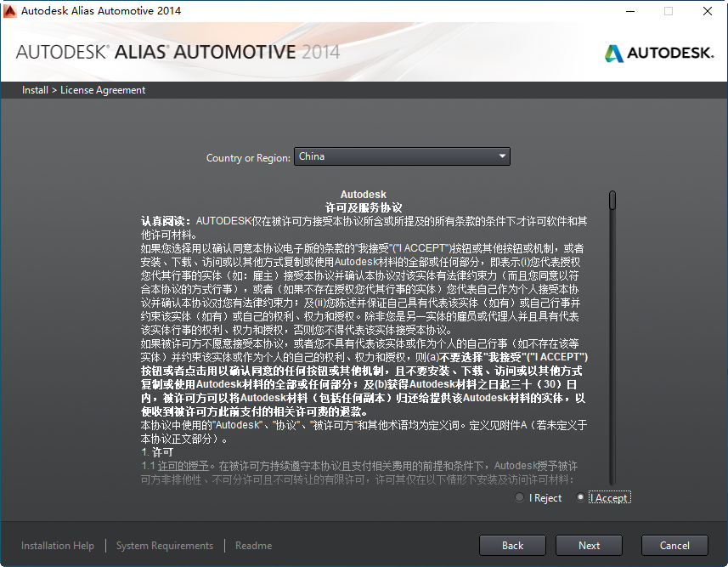Click the Next button
The height and width of the screenshot is (567, 728).
pyautogui.click(x=589, y=546)
